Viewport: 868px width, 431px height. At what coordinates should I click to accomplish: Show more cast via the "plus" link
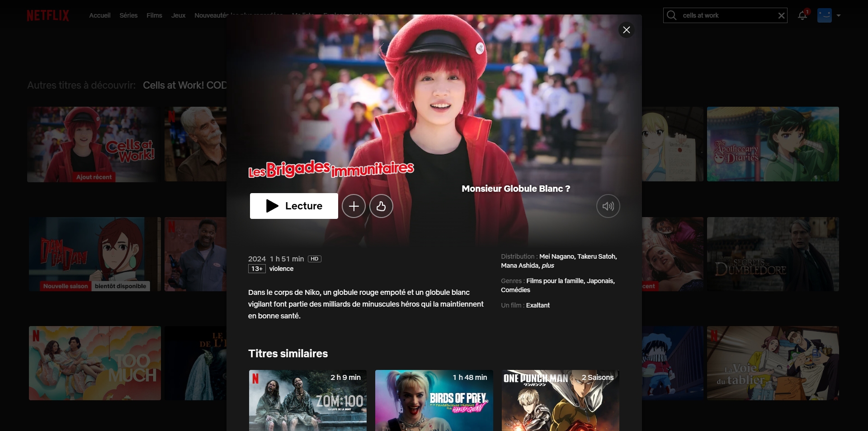pos(548,265)
